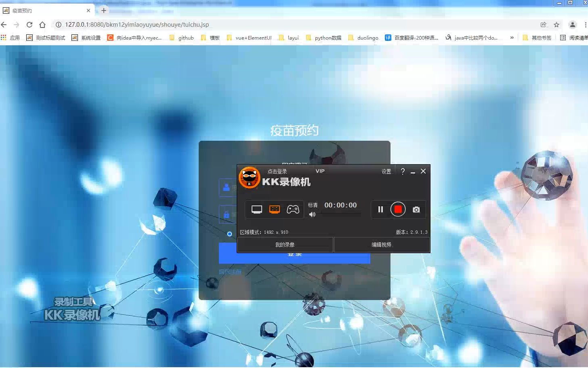The height and width of the screenshot is (368, 588).
Task: Click the 00:00:00 recording timer
Action: (340, 205)
